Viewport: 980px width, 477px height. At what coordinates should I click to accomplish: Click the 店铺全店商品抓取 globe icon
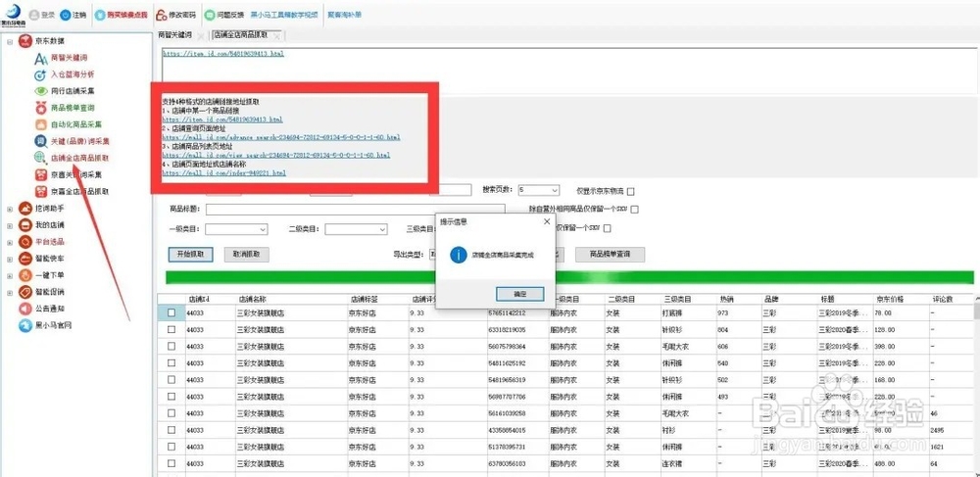(x=40, y=158)
